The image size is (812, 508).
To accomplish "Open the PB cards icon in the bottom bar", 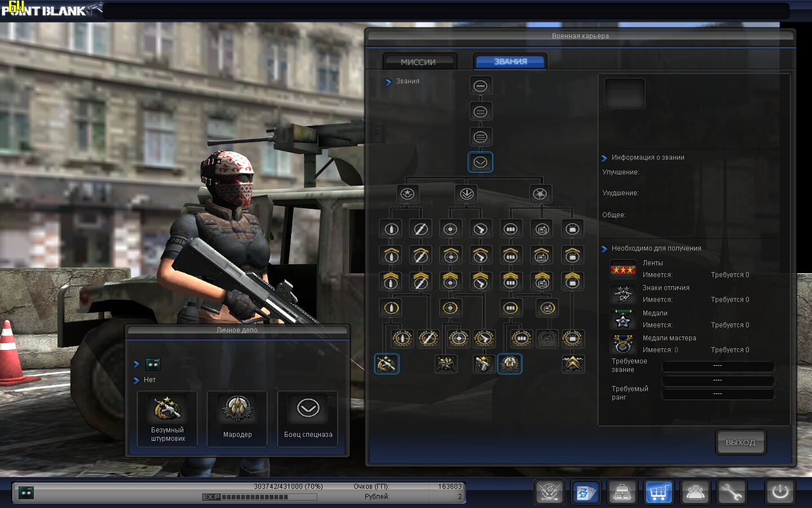I will pyautogui.click(x=585, y=492).
